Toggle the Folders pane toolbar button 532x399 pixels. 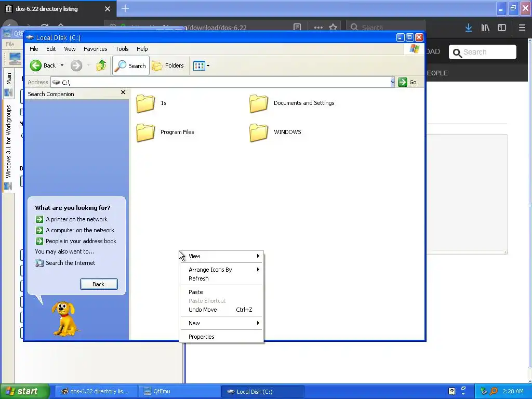(168, 66)
